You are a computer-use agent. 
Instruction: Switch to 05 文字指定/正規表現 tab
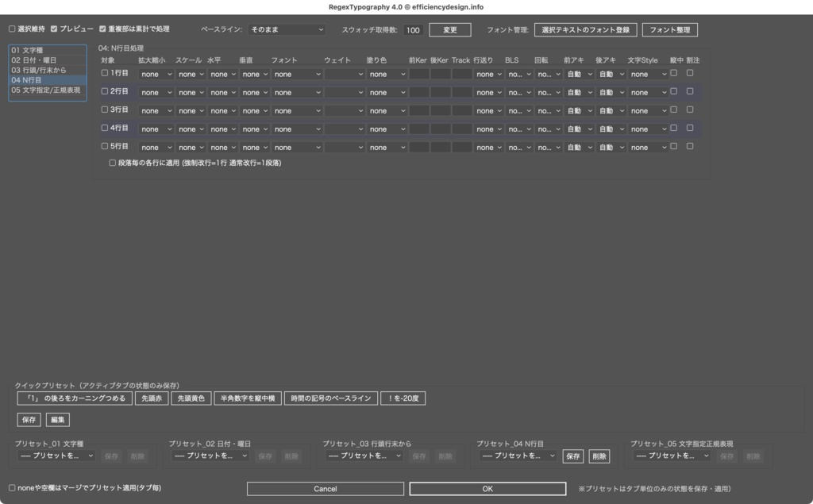(47, 90)
